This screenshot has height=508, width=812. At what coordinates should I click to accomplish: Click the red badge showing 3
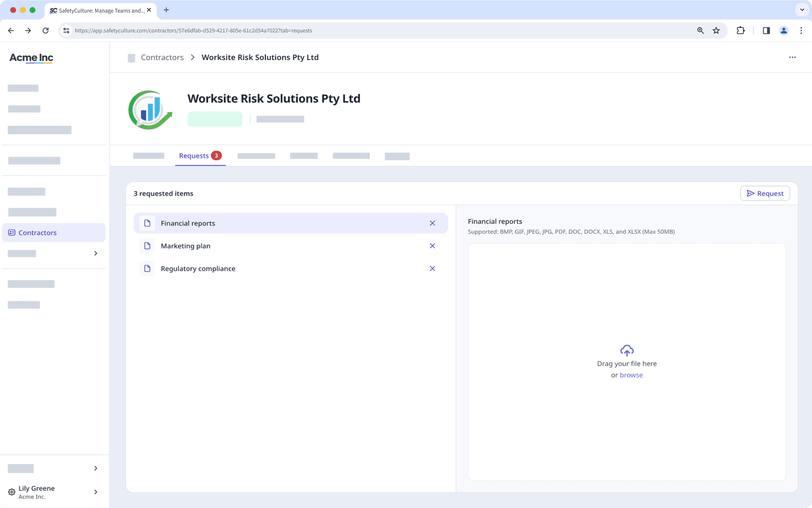[x=217, y=155]
